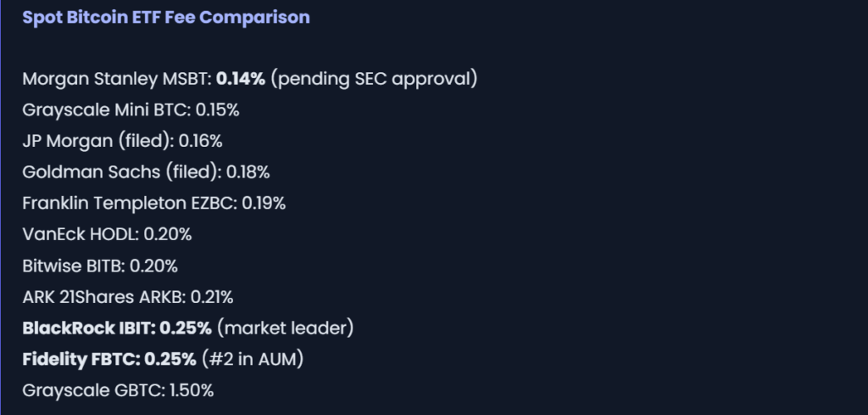Image resolution: width=868 pixels, height=415 pixels.
Task: Select the Grayscale GBTC label
Action: point(95,390)
